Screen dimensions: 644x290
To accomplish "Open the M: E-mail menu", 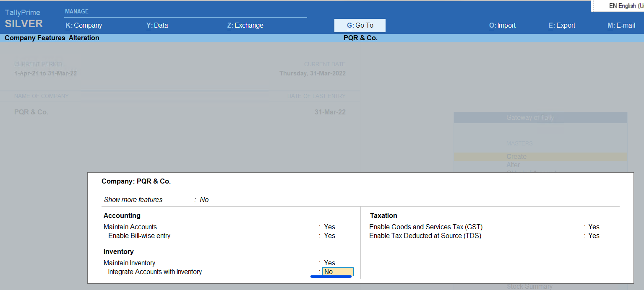I will pos(621,25).
